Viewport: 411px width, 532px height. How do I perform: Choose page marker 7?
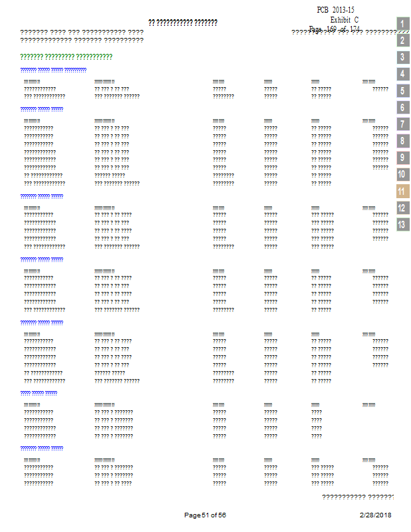tap(402, 124)
